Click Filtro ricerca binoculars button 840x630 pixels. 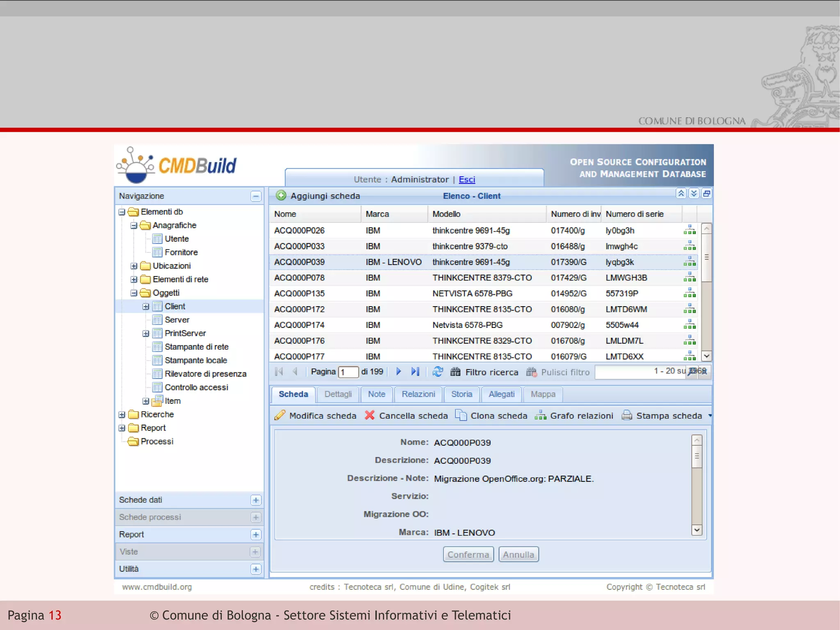[x=484, y=372]
